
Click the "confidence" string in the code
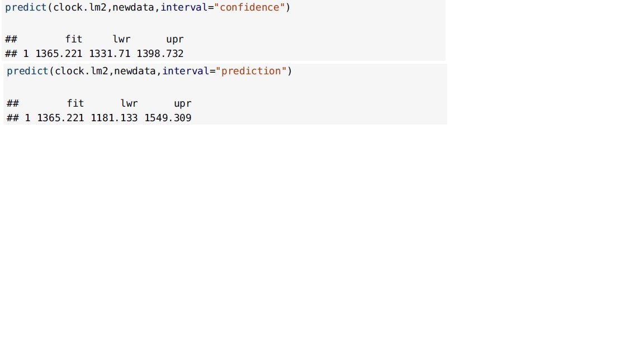click(x=249, y=7)
